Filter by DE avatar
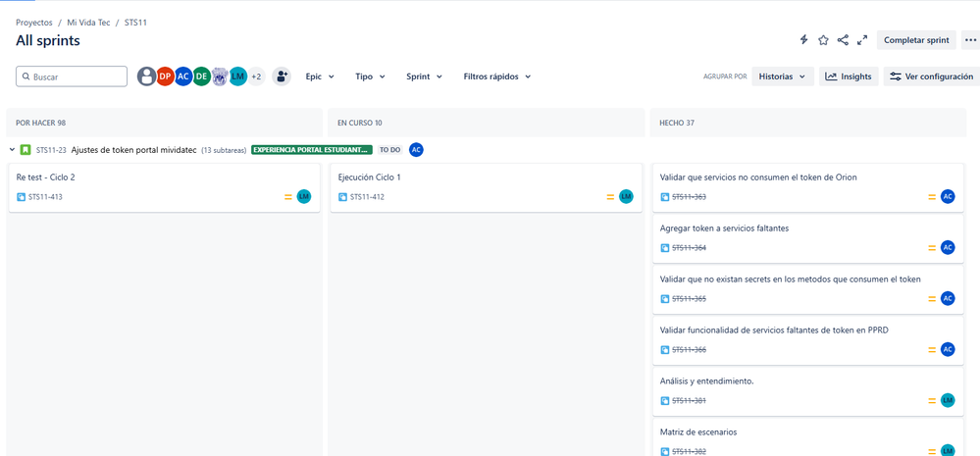Image resolution: width=980 pixels, height=456 pixels. [201, 76]
